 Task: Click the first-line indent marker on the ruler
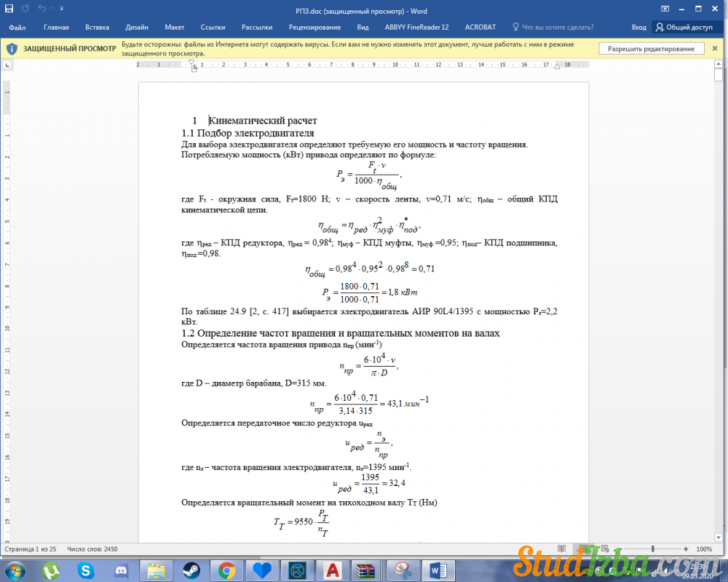pos(191,62)
